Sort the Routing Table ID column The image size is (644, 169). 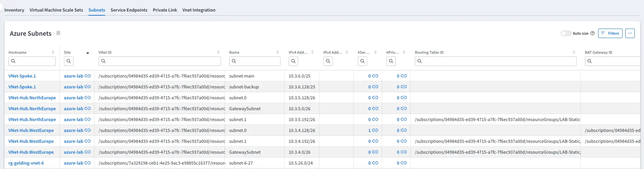pyautogui.click(x=574, y=52)
